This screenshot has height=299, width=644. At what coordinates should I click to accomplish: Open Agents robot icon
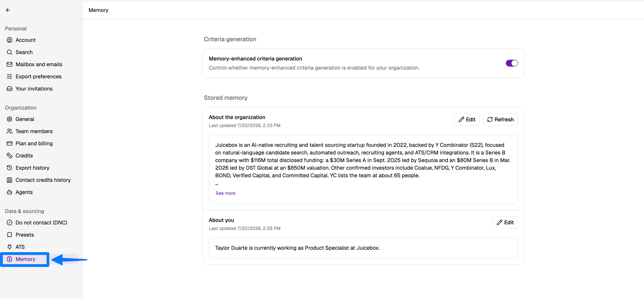[9, 192]
